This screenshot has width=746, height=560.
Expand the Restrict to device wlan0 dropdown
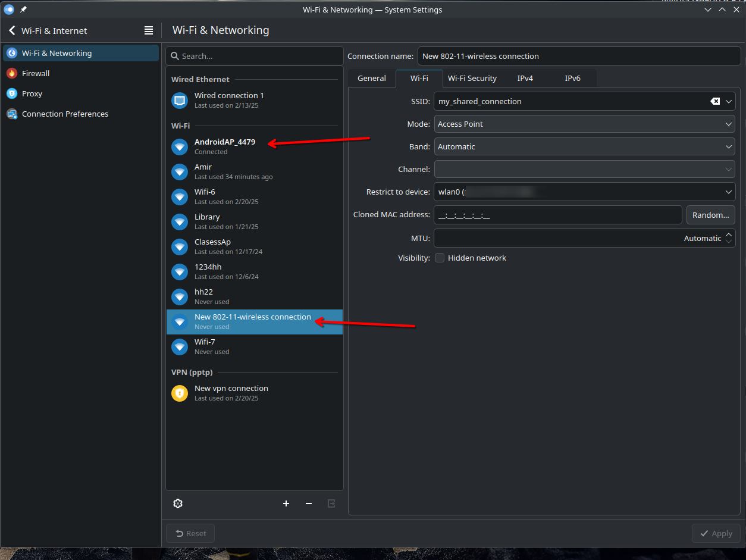[x=585, y=192]
